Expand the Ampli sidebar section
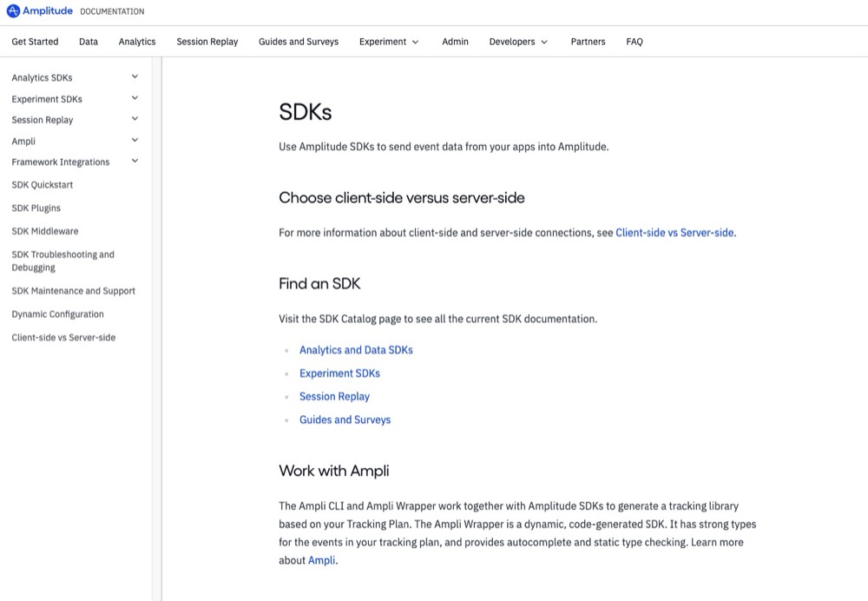Viewport: 868px width, 601px height. (135, 140)
